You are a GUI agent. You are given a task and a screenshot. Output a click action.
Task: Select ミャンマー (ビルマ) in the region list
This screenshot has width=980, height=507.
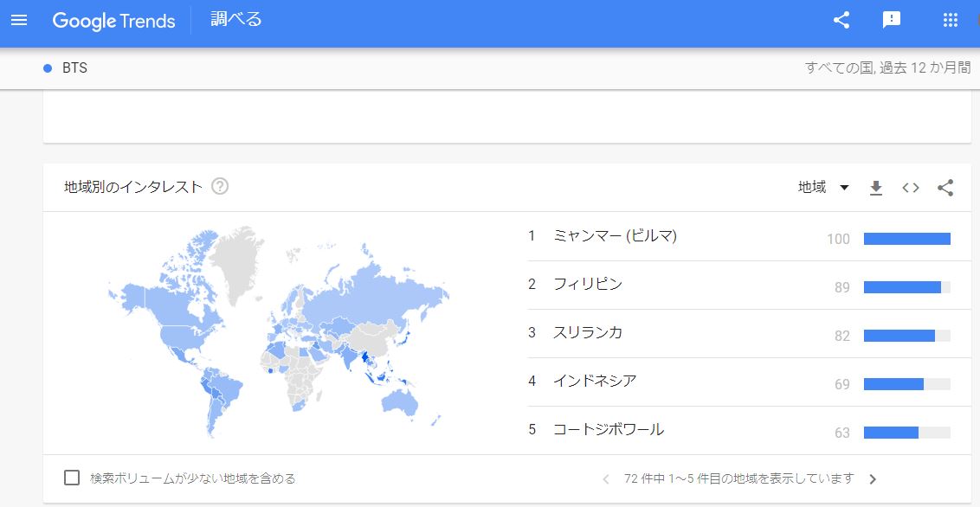pyautogui.click(x=615, y=236)
